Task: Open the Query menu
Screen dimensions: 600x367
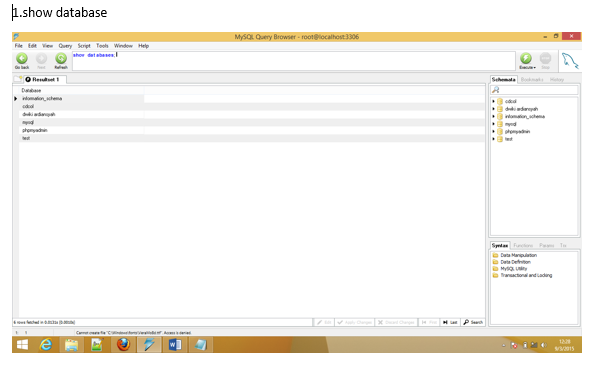Action: (65, 46)
